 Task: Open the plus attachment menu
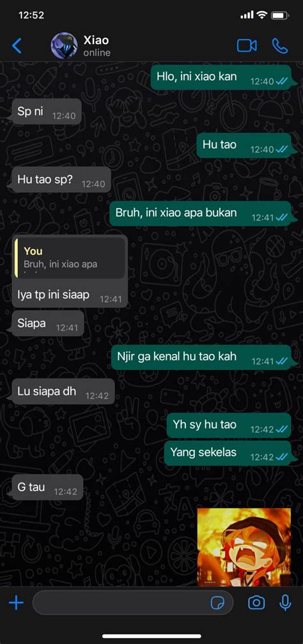coord(17,603)
